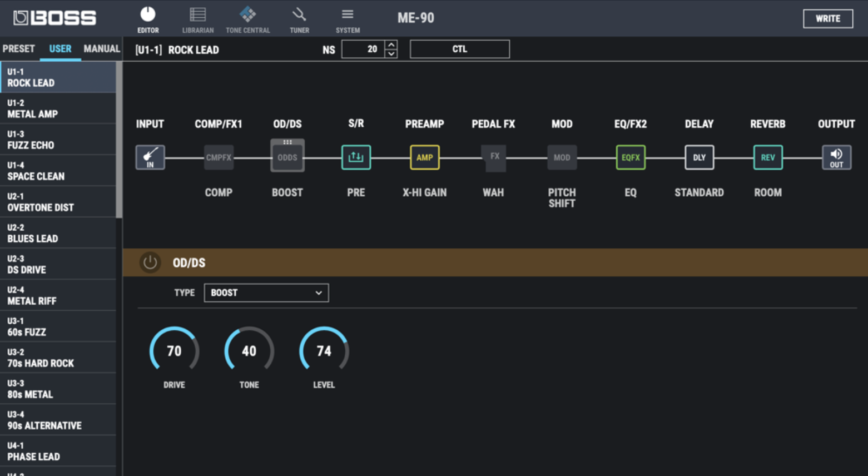
Task: Decrease NS value with the down arrow
Action: point(391,53)
